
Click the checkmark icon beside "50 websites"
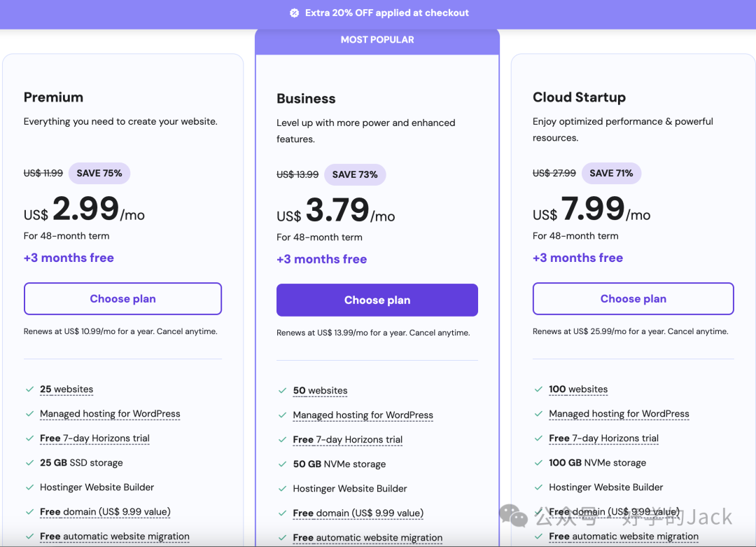pos(282,391)
